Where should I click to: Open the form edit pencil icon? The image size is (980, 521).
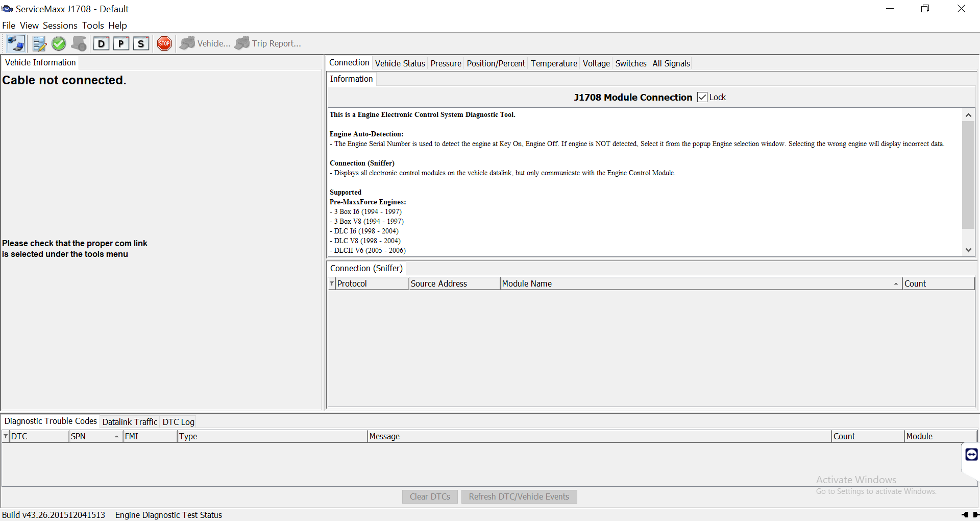tap(39, 44)
